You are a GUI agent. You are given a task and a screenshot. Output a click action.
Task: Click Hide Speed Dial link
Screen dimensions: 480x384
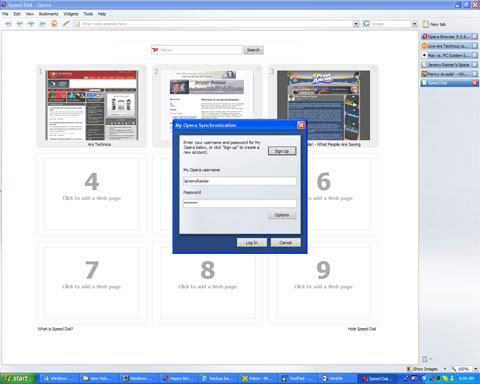point(362,329)
